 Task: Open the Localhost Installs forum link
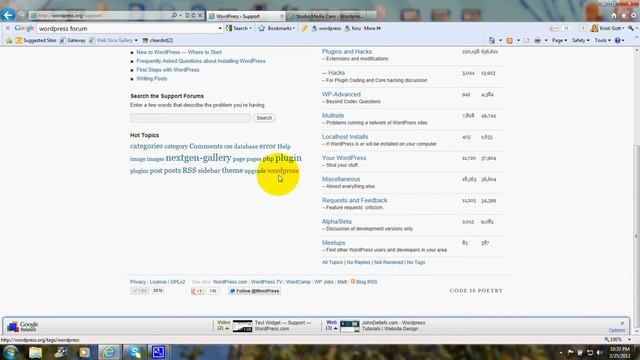click(x=345, y=137)
